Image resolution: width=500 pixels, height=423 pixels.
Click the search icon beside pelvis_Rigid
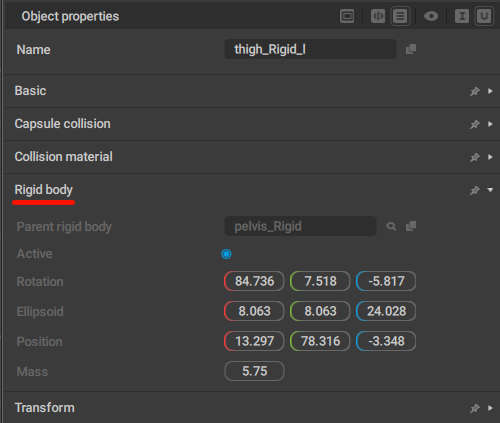pyautogui.click(x=391, y=227)
